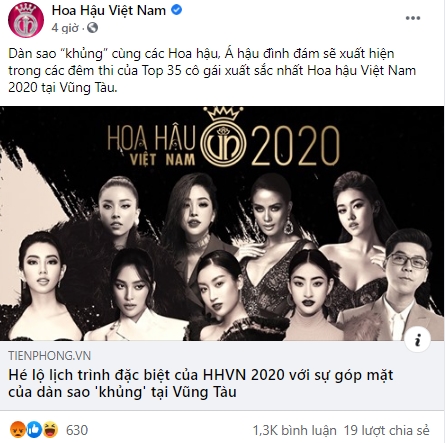Open the 19 lượt chia sẻ shares

coord(387,430)
